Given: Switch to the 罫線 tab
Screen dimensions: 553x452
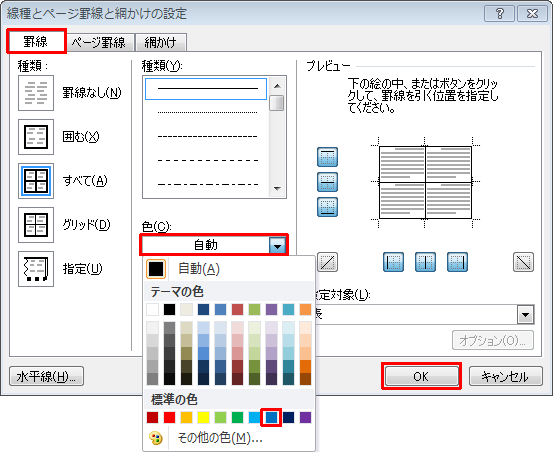Looking at the screenshot, I should [x=36, y=42].
